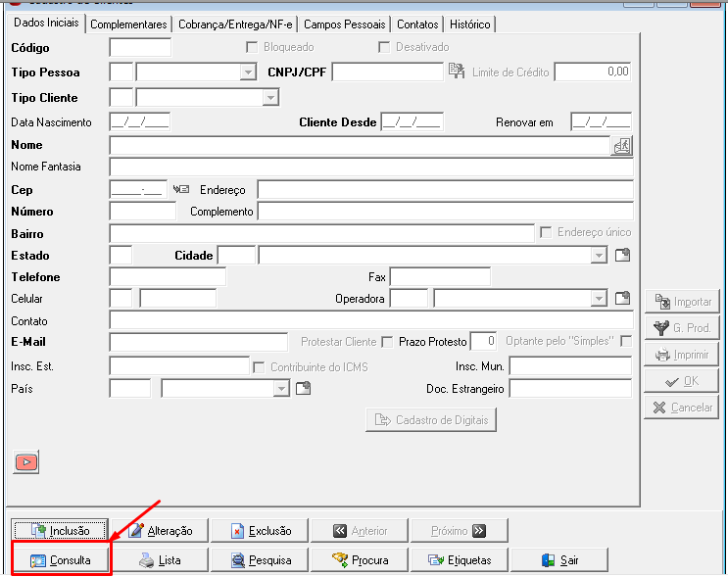Click the Insc. Mun. input field

tap(570, 366)
